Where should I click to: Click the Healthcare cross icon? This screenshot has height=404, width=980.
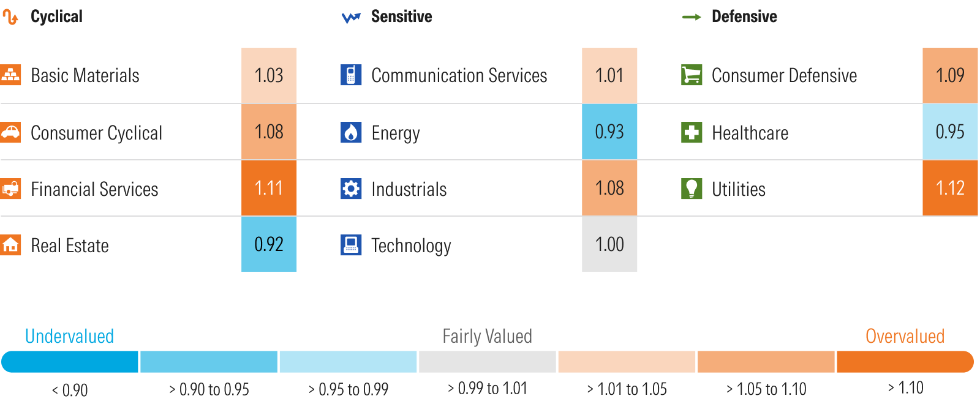click(x=692, y=132)
